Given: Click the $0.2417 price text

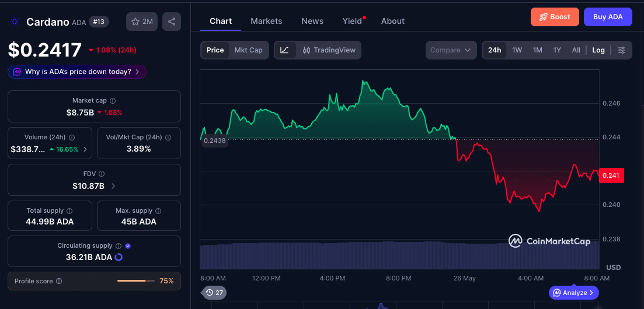Looking at the screenshot, I should (x=45, y=50).
